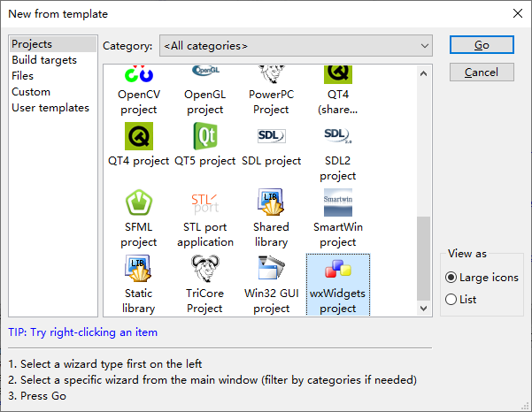The image size is (532, 412).
Task: Click the 'STL port application' label text
Action: (205, 234)
